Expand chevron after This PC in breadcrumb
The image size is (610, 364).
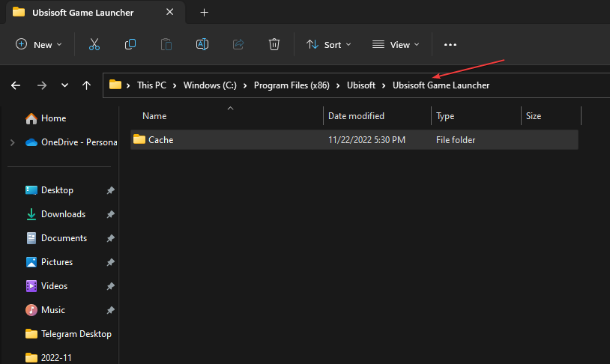pyautogui.click(x=175, y=85)
